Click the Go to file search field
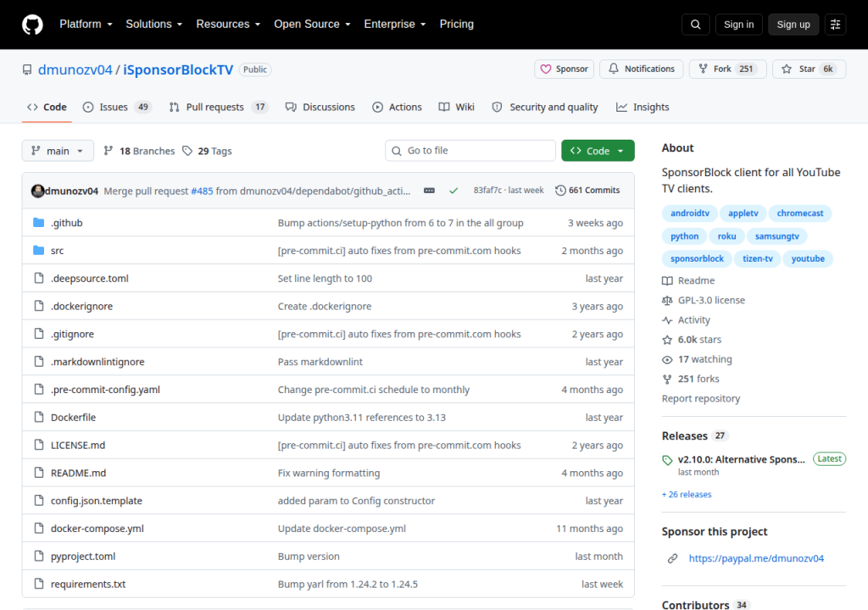 (470, 151)
